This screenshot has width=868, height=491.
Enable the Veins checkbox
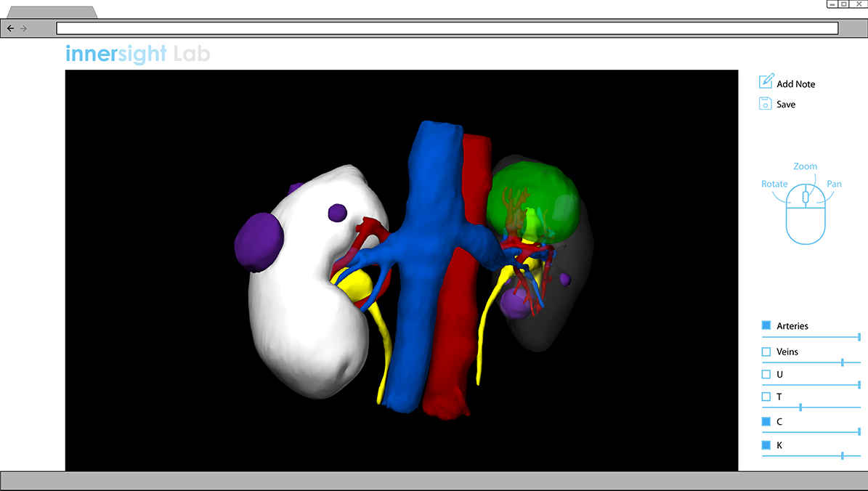tap(766, 352)
